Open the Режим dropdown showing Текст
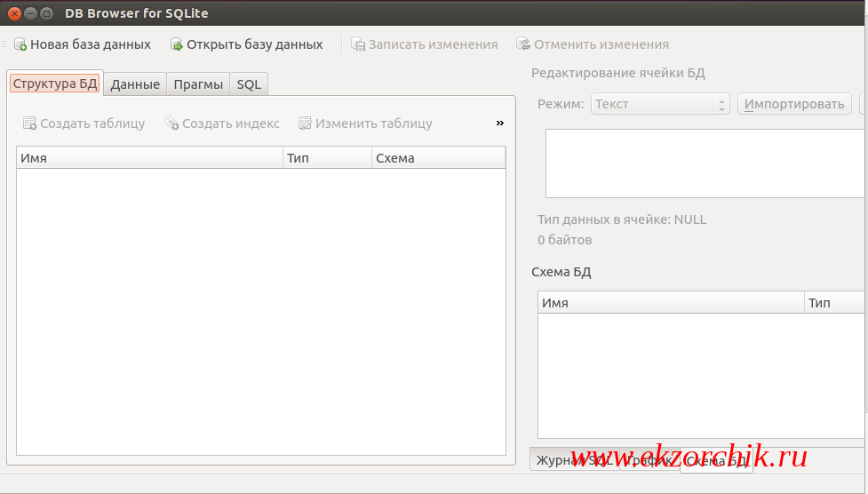This screenshot has width=868, height=494. coord(660,104)
